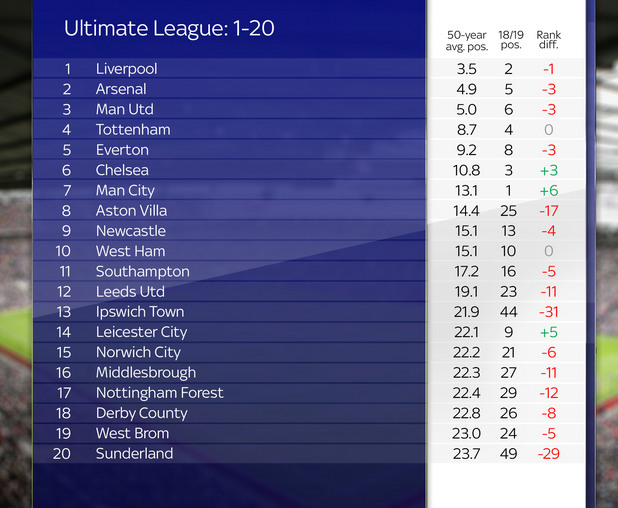The height and width of the screenshot is (508, 618).
Task: Select Ipswich Town's -31 rank difference
Action: click(x=548, y=312)
